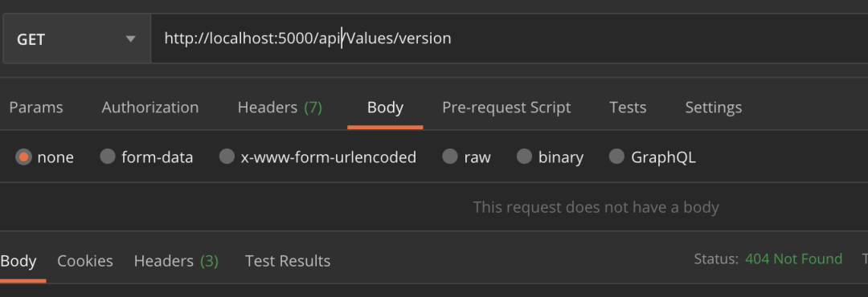Open the Authorization tab
The image size is (868, 297).
[150, 108]
